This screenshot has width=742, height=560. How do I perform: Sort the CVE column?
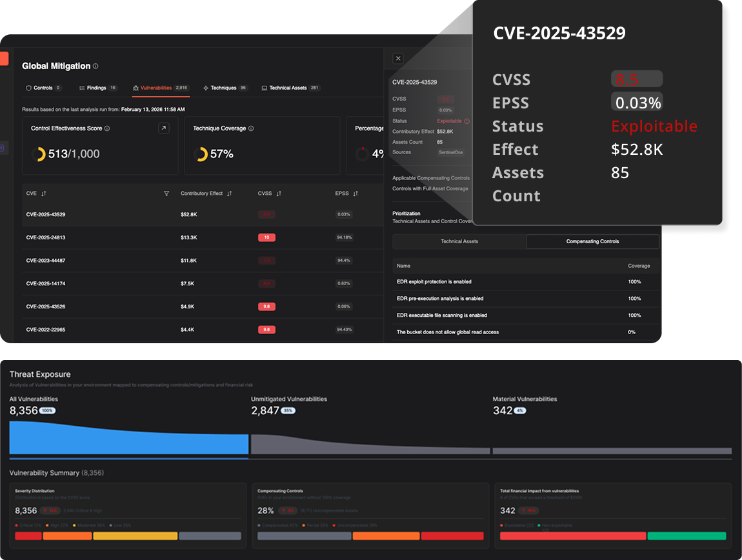click(44, 194)
